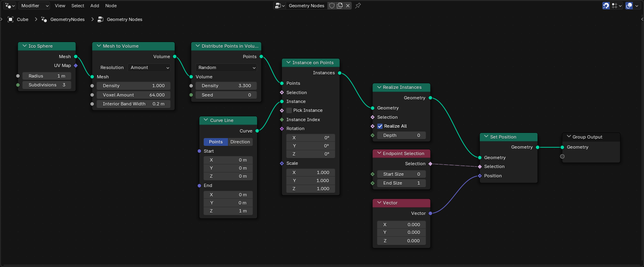Collapse the Instance on Points node
The image size is (644, 267).
(x=288, y=63)
